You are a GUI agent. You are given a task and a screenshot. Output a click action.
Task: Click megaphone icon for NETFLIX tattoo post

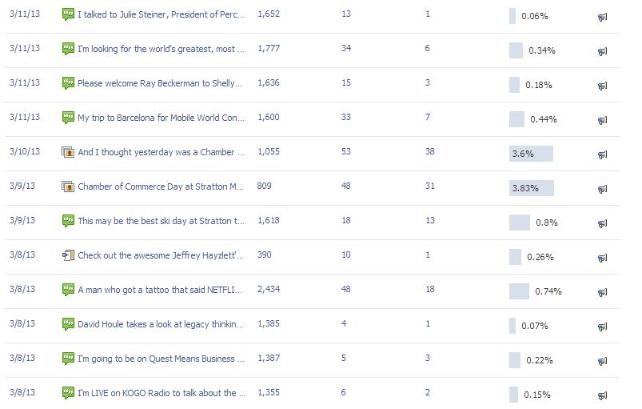pos(602,291)
